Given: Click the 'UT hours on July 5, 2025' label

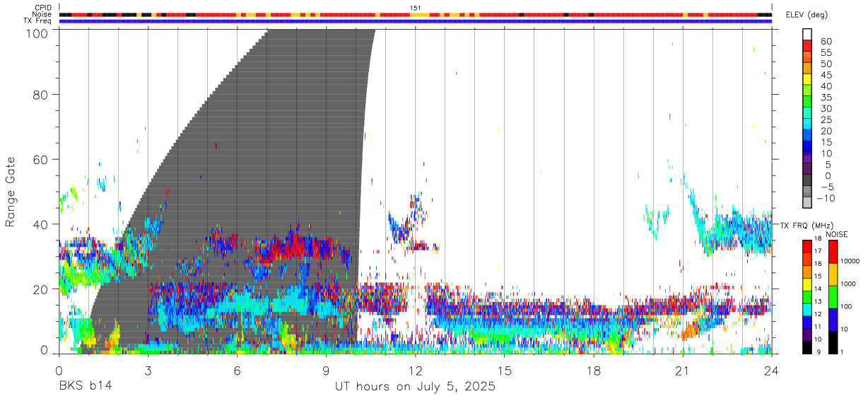Looking at the screenshot, I should coord(415,386).
